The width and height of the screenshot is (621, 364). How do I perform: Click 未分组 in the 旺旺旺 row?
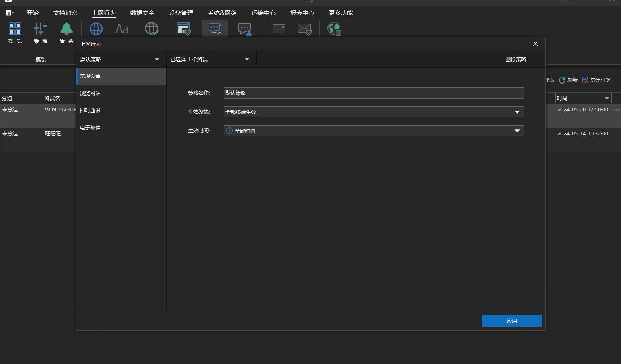(10, 134)
